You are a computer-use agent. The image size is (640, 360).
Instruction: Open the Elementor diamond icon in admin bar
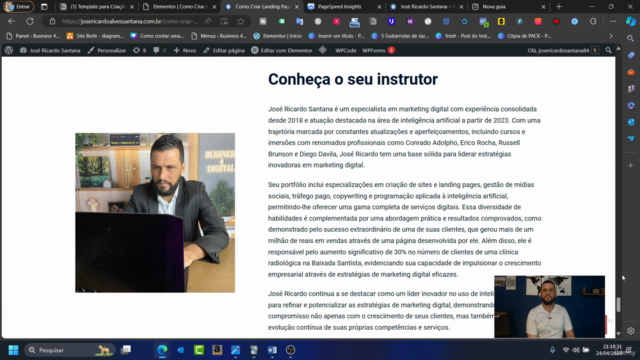[x=323, y=50]
